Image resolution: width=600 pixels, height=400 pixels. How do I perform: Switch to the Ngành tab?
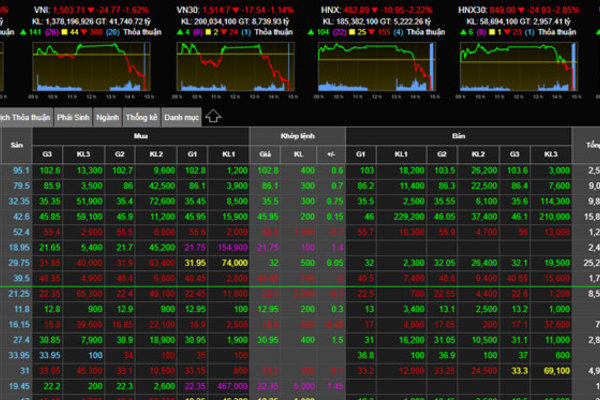(108, 117)
